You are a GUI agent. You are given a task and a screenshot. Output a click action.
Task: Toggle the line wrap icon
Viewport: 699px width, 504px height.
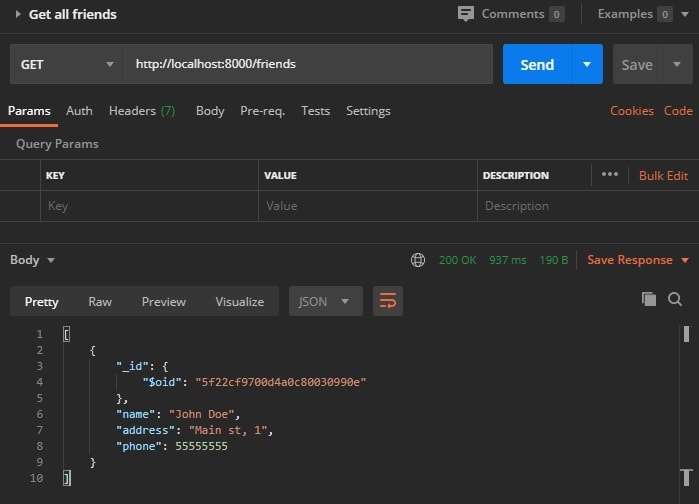point(388,301)
